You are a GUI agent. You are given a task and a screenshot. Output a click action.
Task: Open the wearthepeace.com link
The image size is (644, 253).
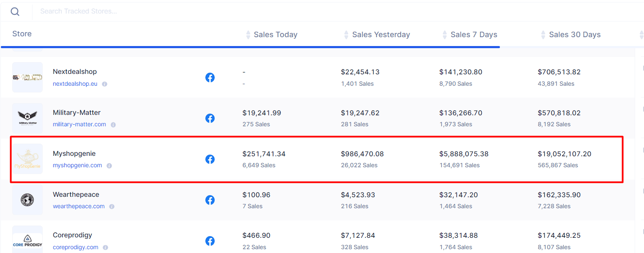[x=79, y=207]
